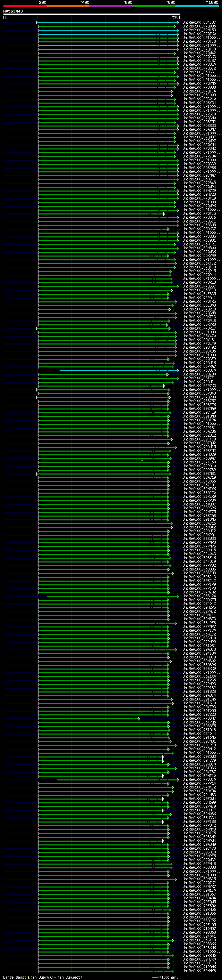The width and height of the screenshot is (222, 980).
Task: Click hit label UniRef100_Q9ZQW2
Action: (x=199, y=443)
